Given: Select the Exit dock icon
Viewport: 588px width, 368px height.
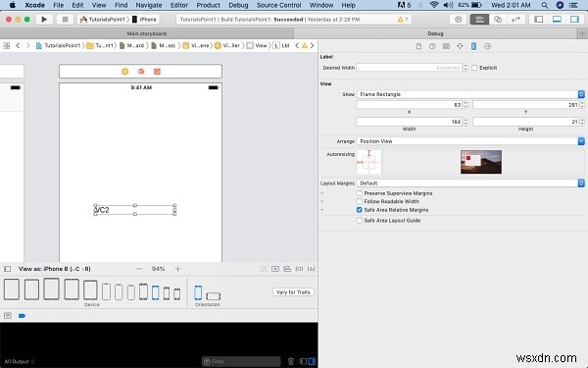Looking at the screenshot, I should pyautogui.click(x=157, y=72).
